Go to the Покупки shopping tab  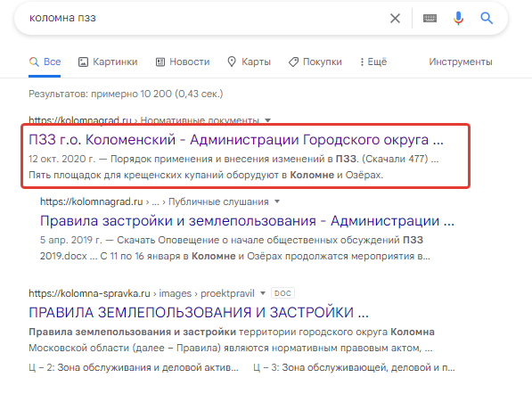315,62
